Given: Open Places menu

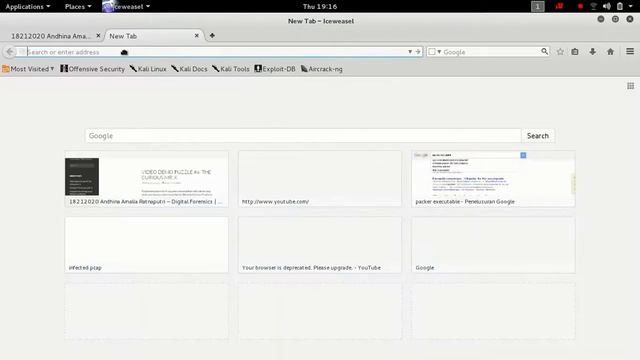Looking at the screenshot, I should point(78,7).
